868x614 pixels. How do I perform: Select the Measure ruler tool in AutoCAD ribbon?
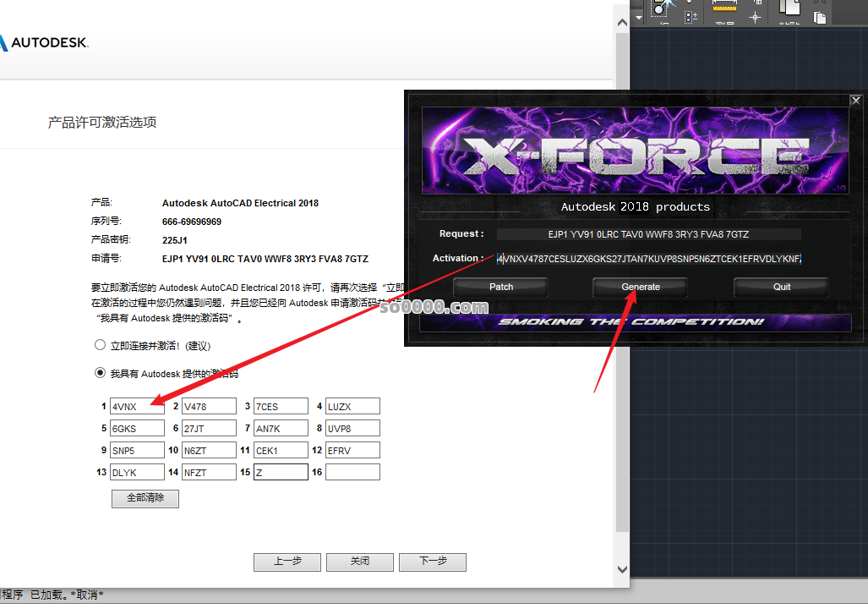(x=724, y=7)
